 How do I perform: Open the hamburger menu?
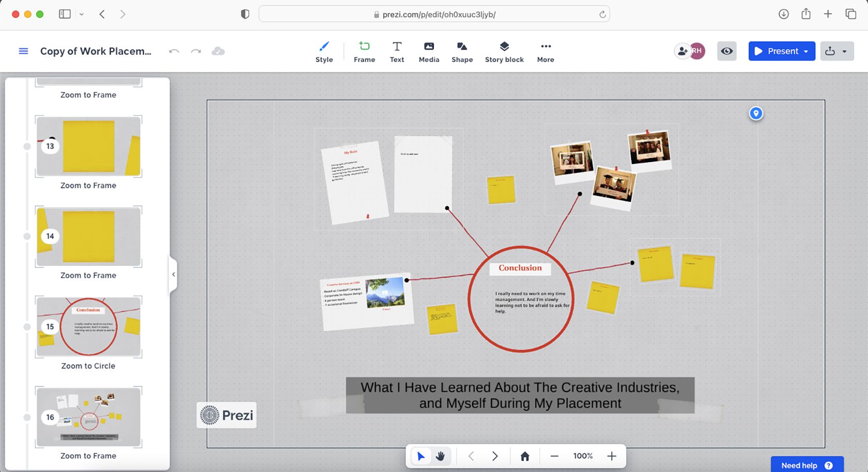(23, 51)
